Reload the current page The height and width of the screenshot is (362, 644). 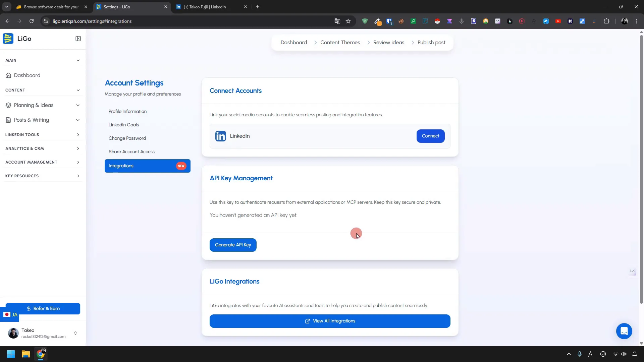click(32, 21)
